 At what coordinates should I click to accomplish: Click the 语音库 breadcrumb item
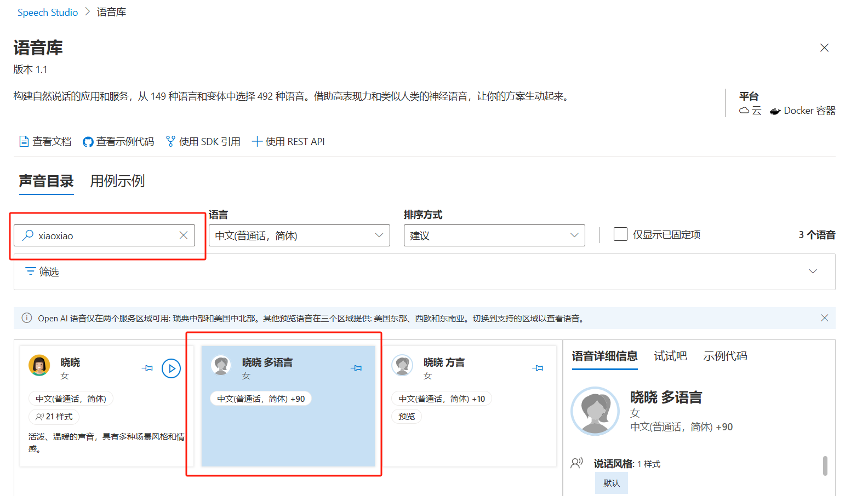pos(111,12)
